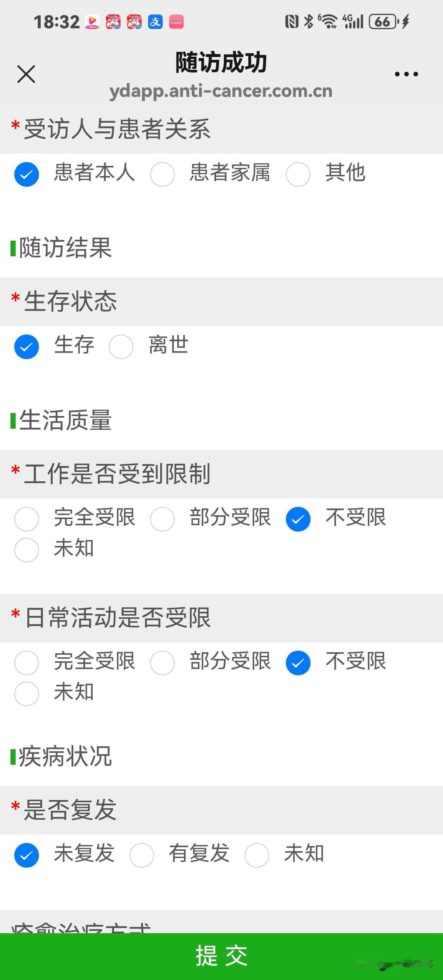Tap the Wi-Fi signal icon
The height and width of the screenshot is (980, 443).
(x=328, y=22)
